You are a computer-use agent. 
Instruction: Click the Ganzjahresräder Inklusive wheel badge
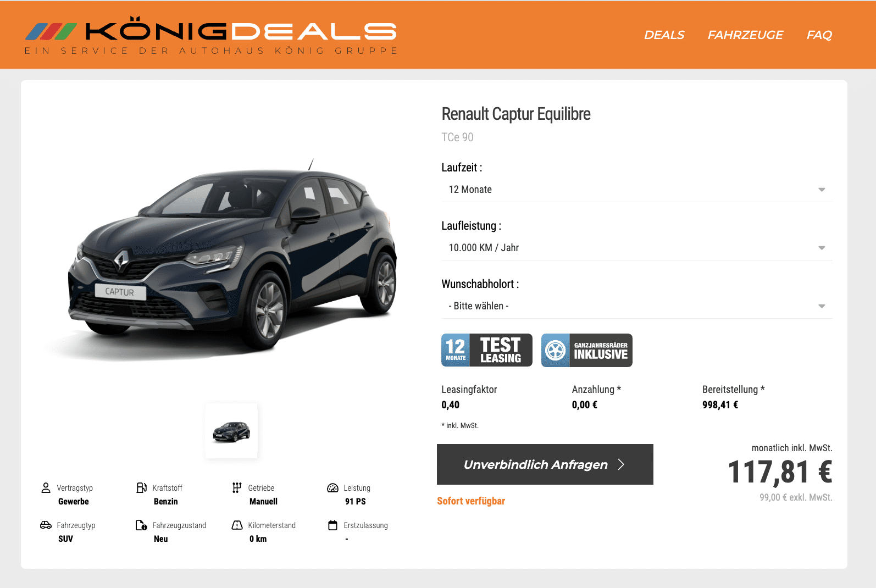[587, 350]
